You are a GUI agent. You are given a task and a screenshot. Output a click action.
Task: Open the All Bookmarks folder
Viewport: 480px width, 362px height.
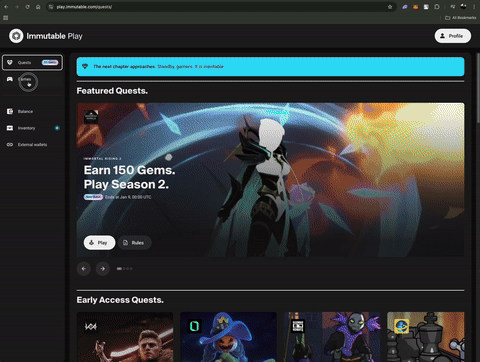click(x=461, y=18)
